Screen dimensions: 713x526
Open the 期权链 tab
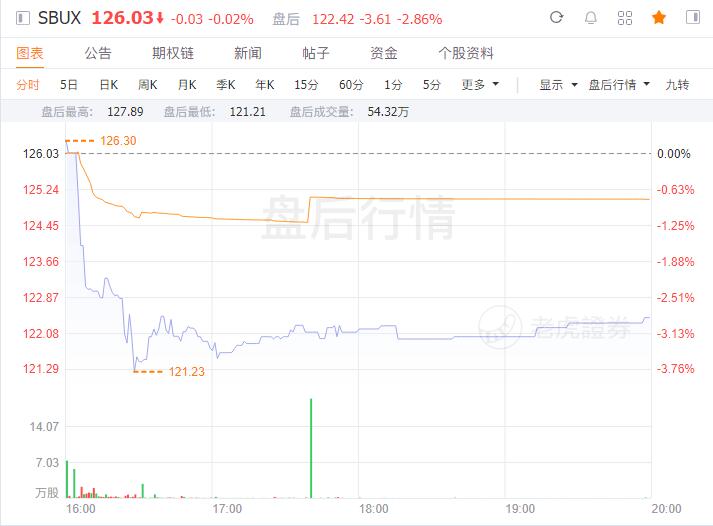coord(173,53)
